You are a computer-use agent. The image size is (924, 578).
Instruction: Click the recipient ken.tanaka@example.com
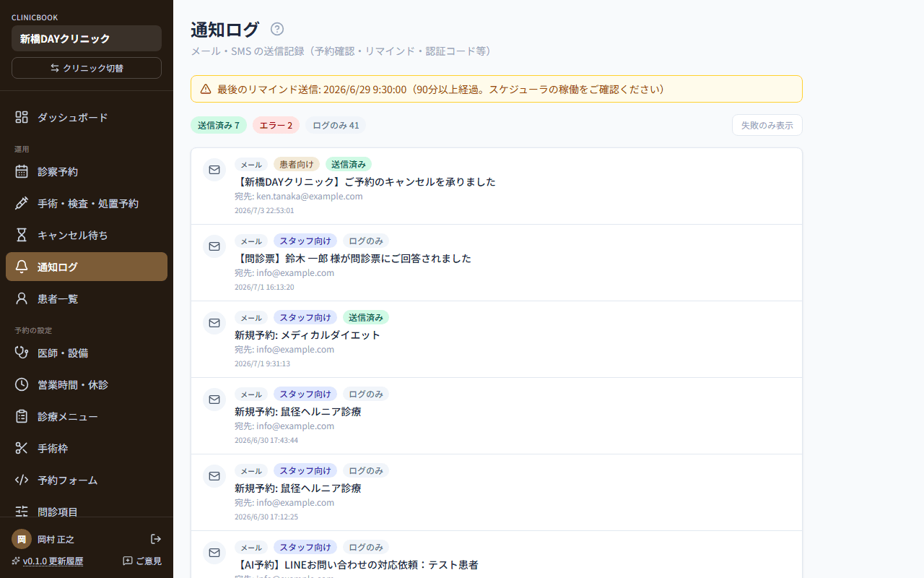pos(310,196)
